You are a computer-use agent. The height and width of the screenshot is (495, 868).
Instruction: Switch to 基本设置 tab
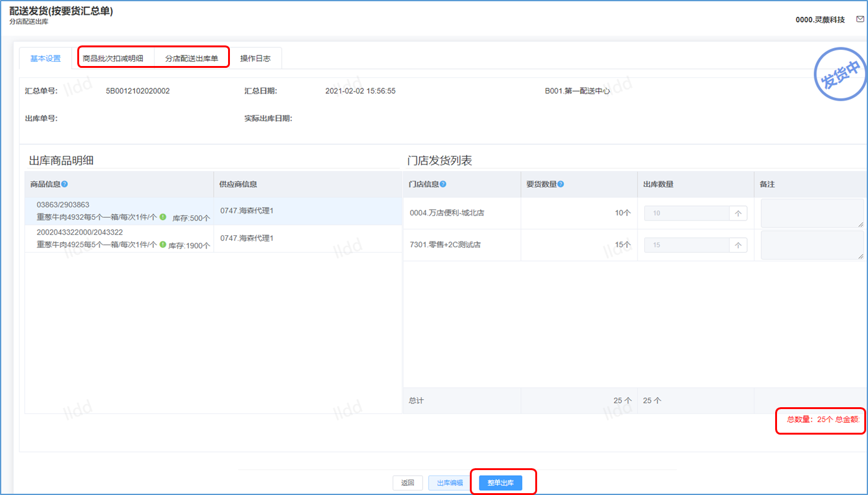tap(45, 59)
